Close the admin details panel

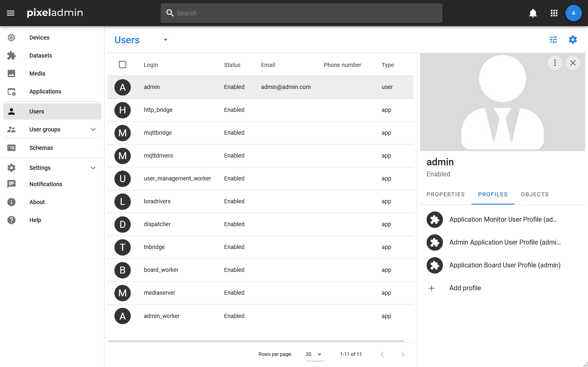pyautogui.click(x=573, y=63)
